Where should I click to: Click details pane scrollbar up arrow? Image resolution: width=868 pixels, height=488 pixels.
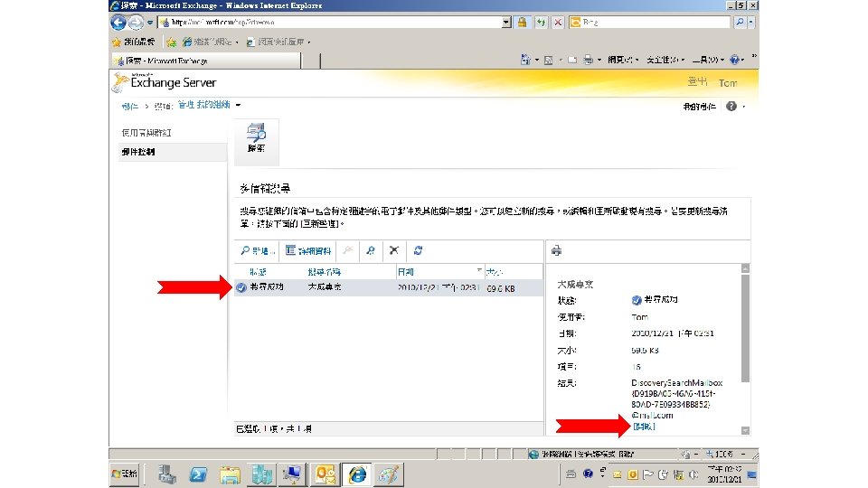click(745, 268)
